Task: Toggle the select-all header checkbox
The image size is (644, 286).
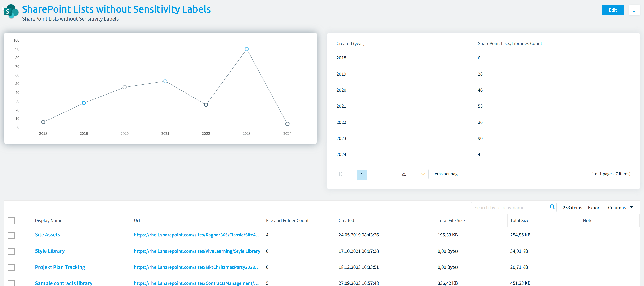Action: (x=11, y=221)
